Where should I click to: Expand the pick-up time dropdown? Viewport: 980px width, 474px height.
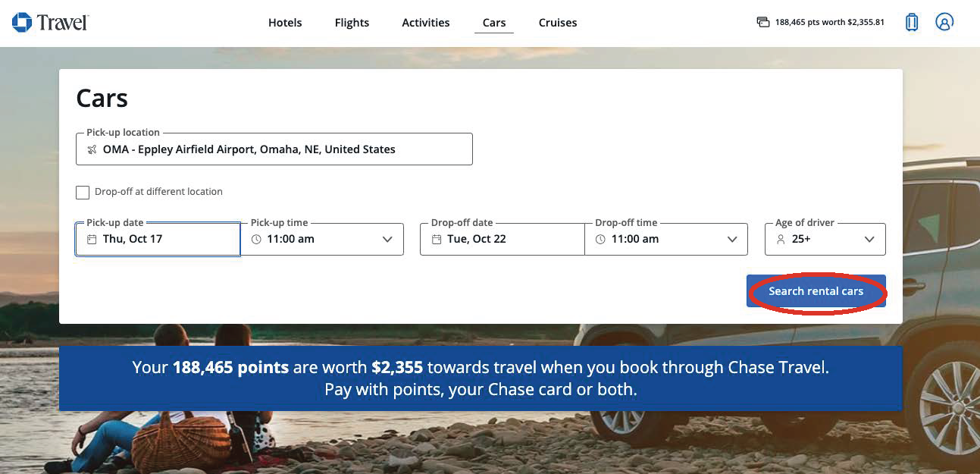click(387, 240)
